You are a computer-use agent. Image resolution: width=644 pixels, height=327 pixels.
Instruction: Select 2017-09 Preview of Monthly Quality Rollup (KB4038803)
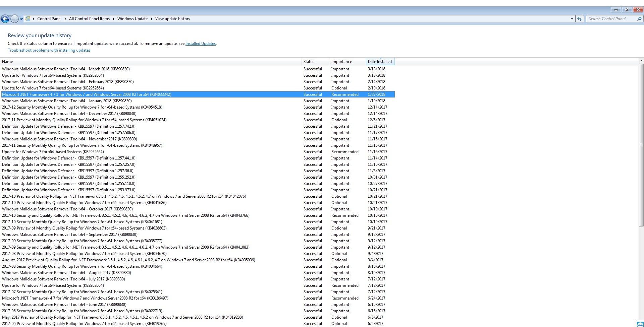click(198, 228)
